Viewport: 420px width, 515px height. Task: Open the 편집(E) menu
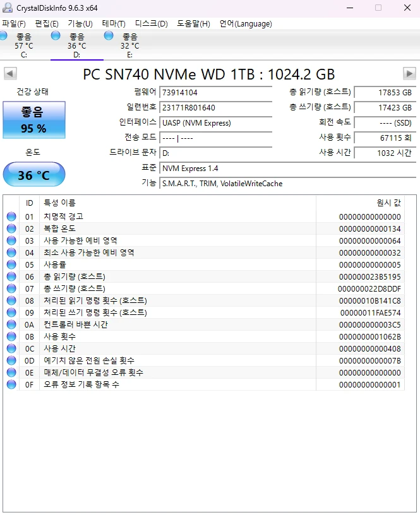[x=47, y=23]
